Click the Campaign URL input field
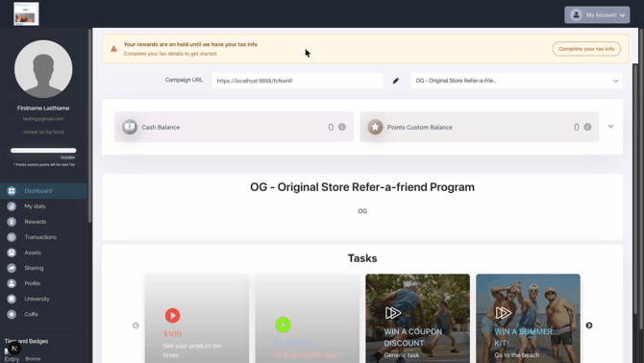Screen dimensions: 644x363 point(298,81)
